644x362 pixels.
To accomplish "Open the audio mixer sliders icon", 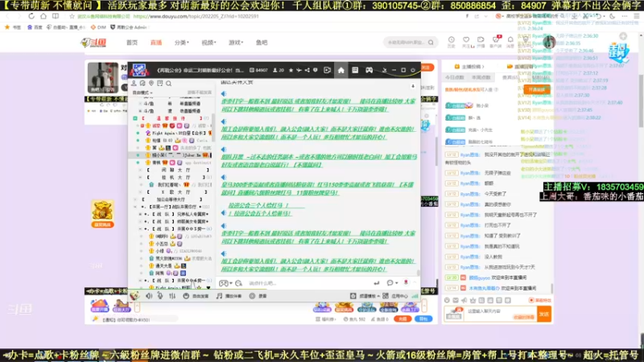I will pyautogui.click(x=172, y=296).
